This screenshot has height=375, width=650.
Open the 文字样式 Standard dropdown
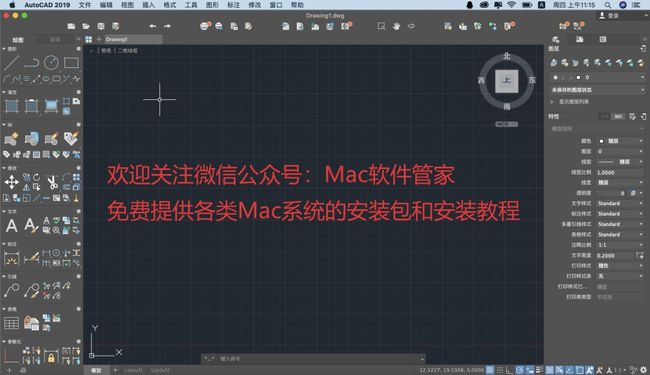pyautogui.click(x=621, y=203)
